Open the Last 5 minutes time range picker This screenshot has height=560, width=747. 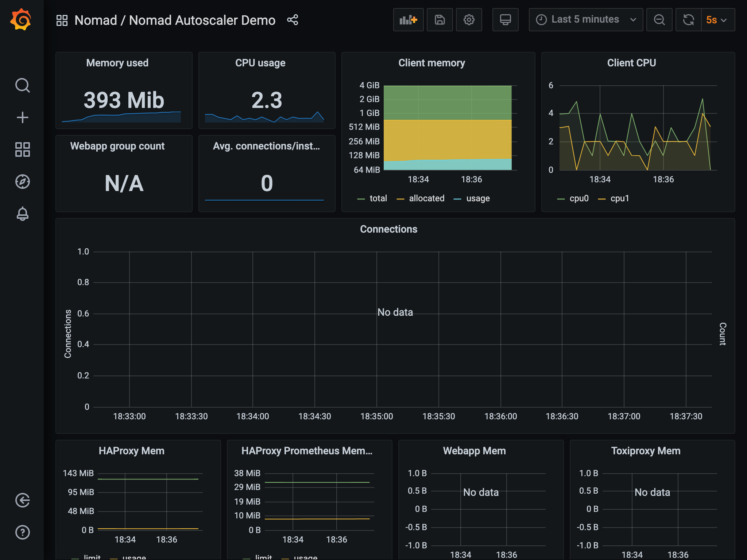[585, 20]
